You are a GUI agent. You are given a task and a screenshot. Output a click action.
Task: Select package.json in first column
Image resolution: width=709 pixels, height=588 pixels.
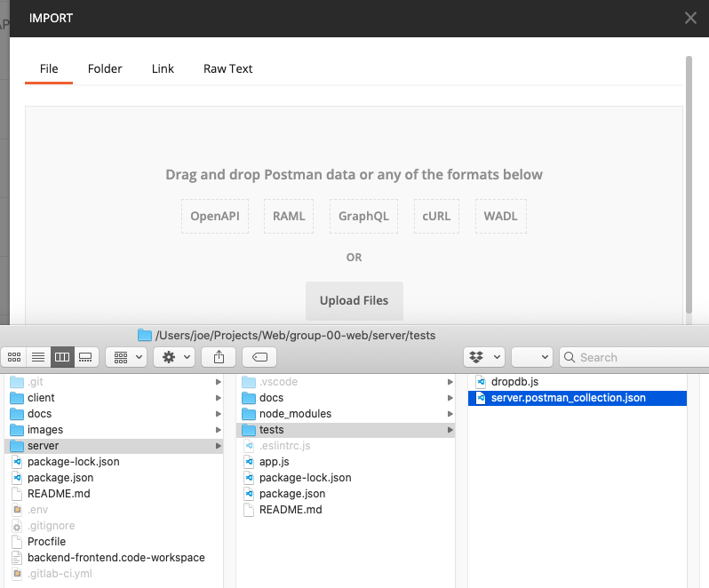click(x=115, y=477)
